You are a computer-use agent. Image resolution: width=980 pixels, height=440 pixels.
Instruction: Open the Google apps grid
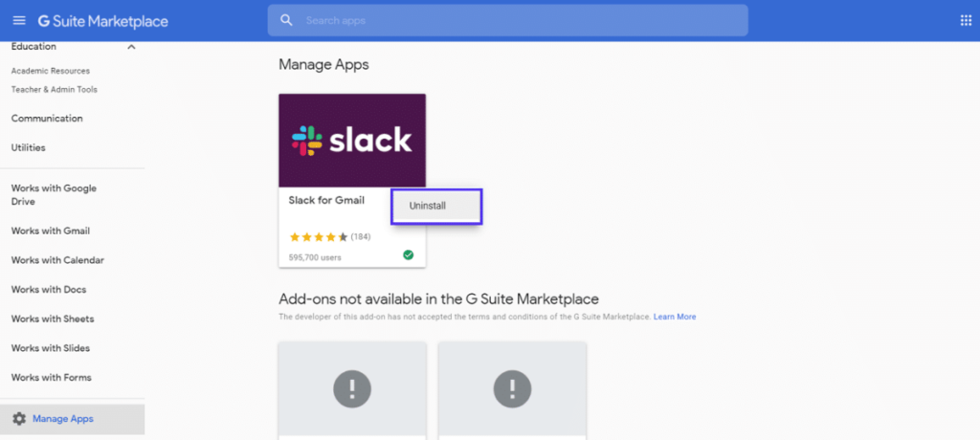(965, 20)
